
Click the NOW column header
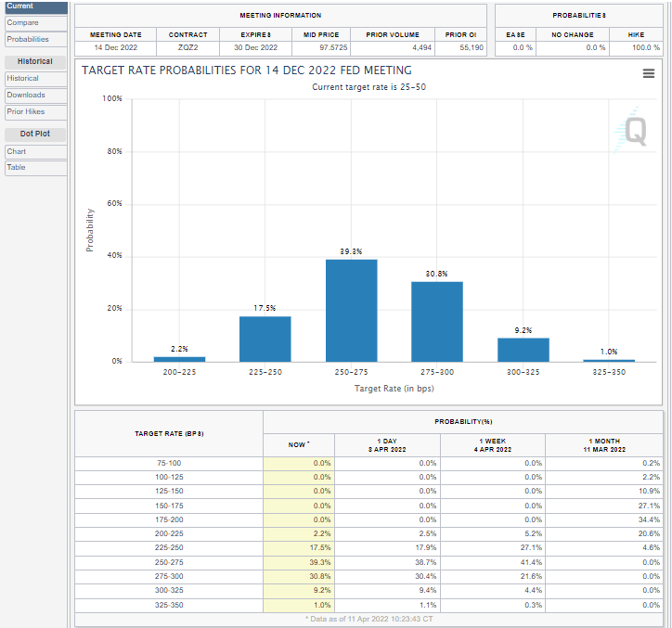coord(298,444)
